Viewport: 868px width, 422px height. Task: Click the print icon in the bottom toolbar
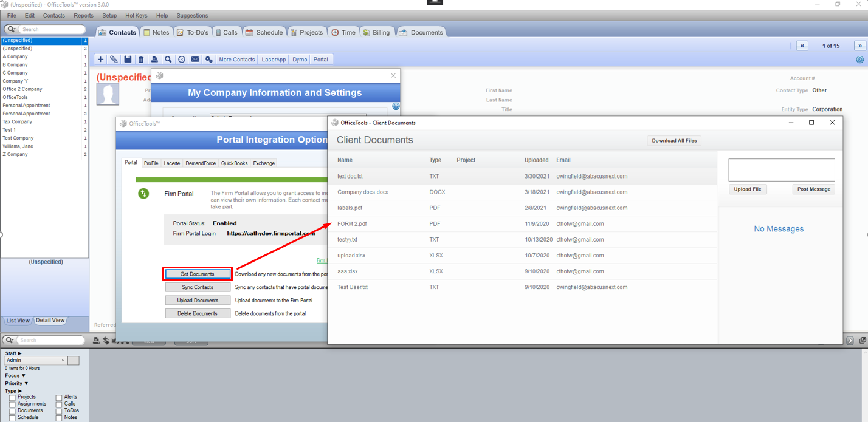[97, 341]
